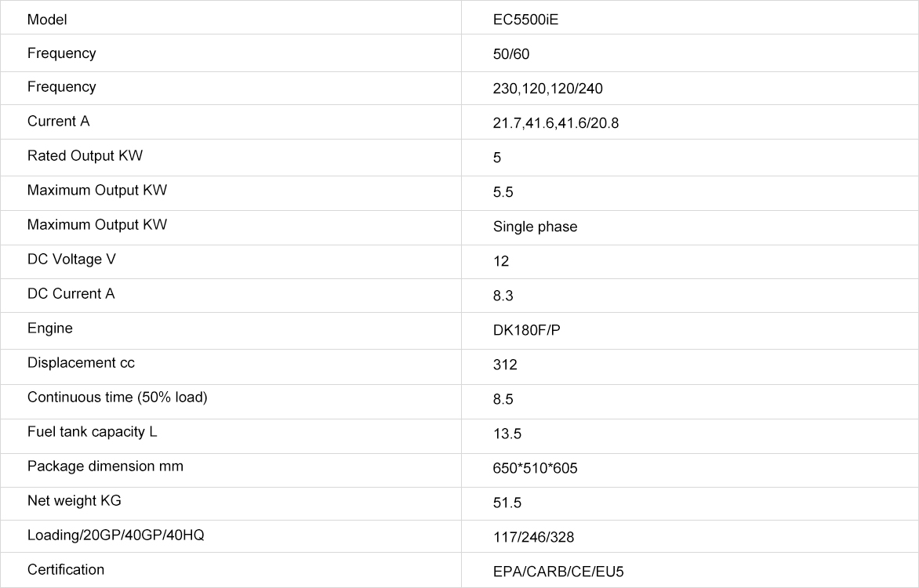Select Continuous time (50% load) label
The height and width of the screenshot is (588, 919).
pos(117,397)
